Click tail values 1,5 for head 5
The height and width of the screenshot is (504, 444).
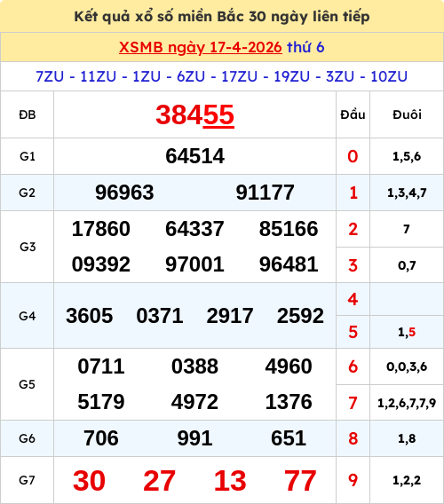[407, 332]
